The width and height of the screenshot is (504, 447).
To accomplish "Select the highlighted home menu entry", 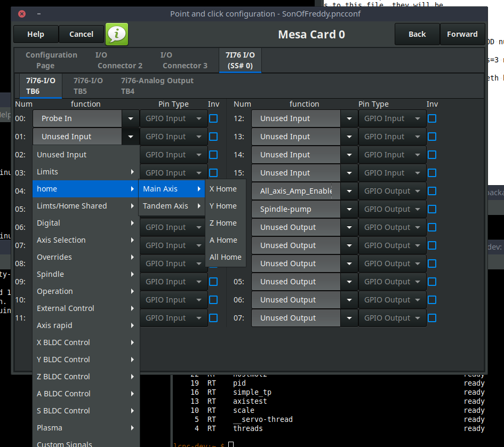I will tap(86, 189).
